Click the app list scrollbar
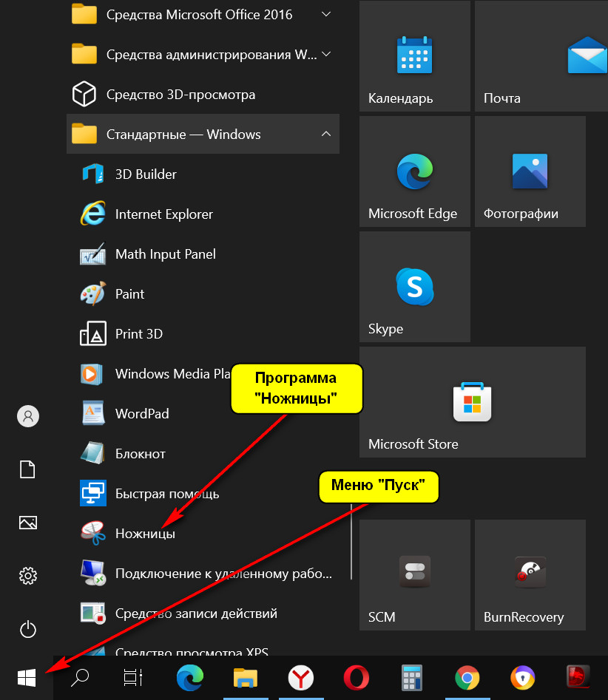Viewport: 608px width, 700px height. point(351,541)
